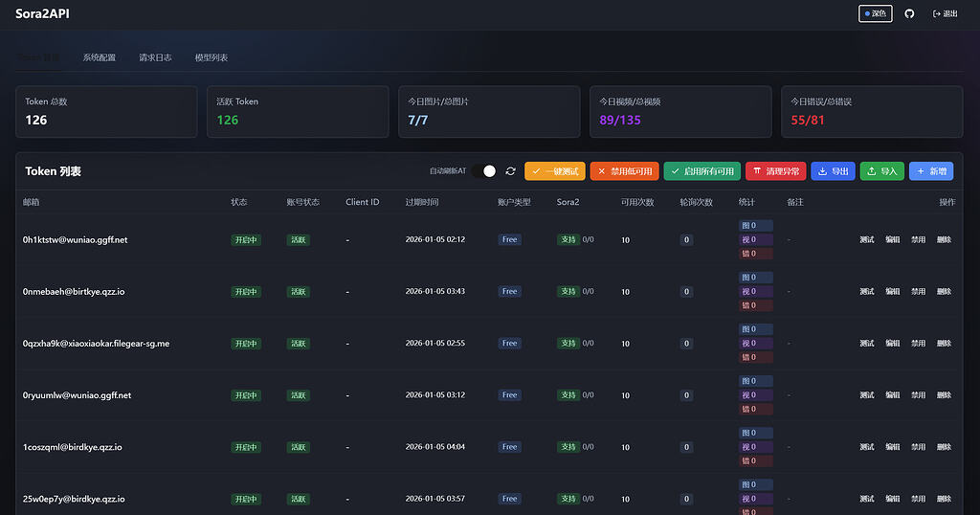Screen dimensions: 980x515
Task: Click 测试 for 1coszqml@birdkye.qzz.io
Action: pyautogui.click(x=867, y=447)
